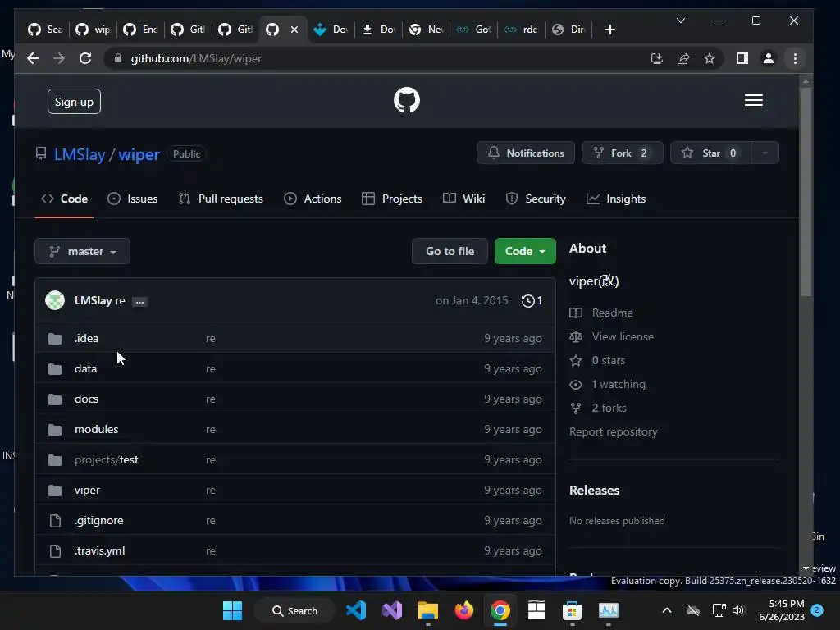Launch Firefox from taskbar
The width and height of the screenshot is (840, 630).
click(x=464, y=610)
